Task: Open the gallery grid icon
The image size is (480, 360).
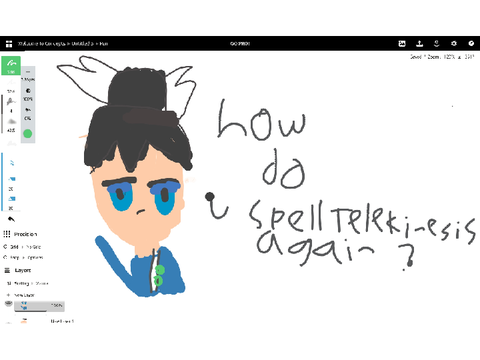Action: pos(9,44)
